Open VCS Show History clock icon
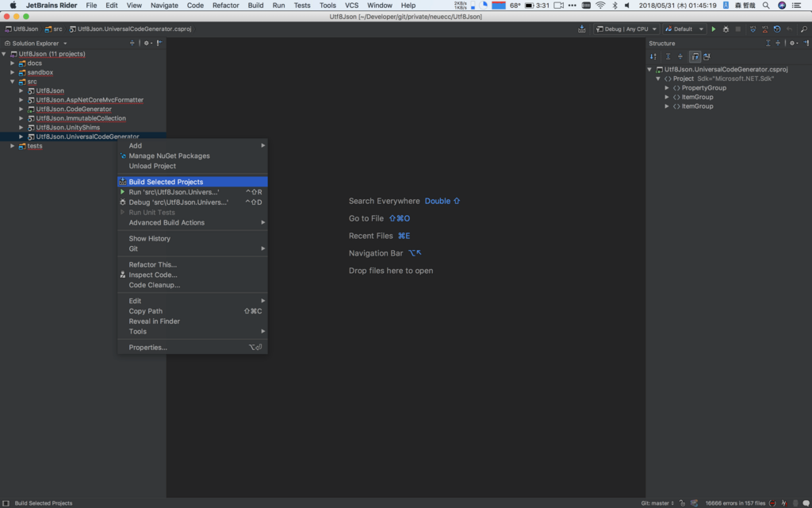Image resolution: width=812 pixels, height=508 pixels. tap(777, 29)
